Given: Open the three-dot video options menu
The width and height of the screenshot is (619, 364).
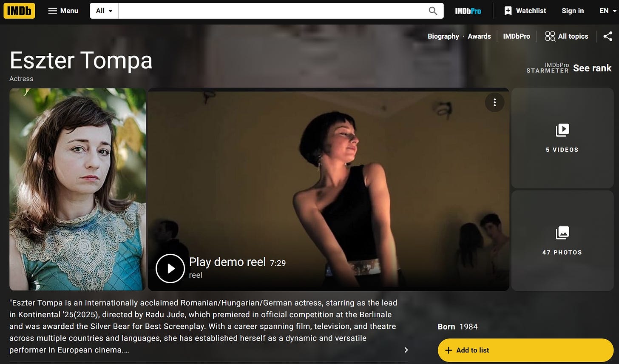Looking at the screenshot, I should (494, 102).
